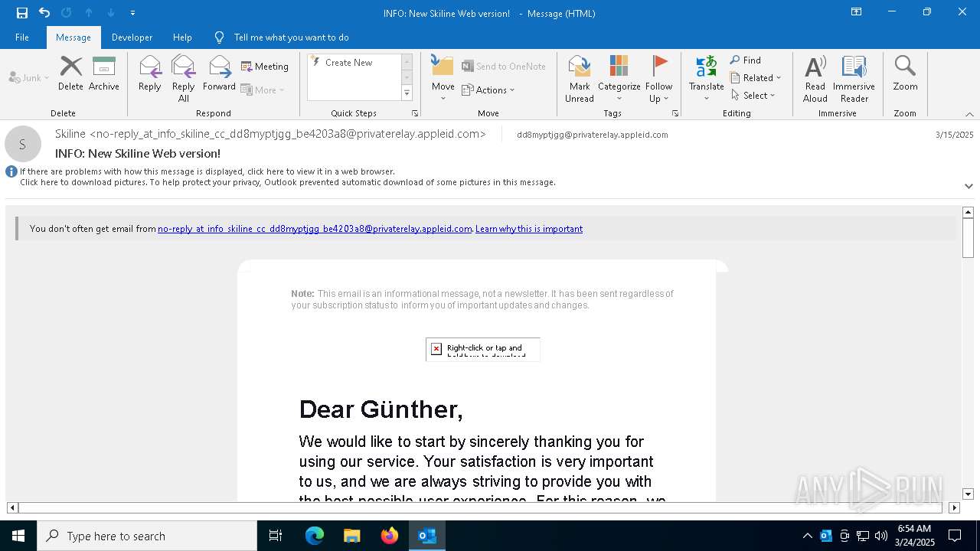Image resolution: width=980 pixels, height=551 pixels.
Task: Show hidden system tray icons
Action: point(807,536)
